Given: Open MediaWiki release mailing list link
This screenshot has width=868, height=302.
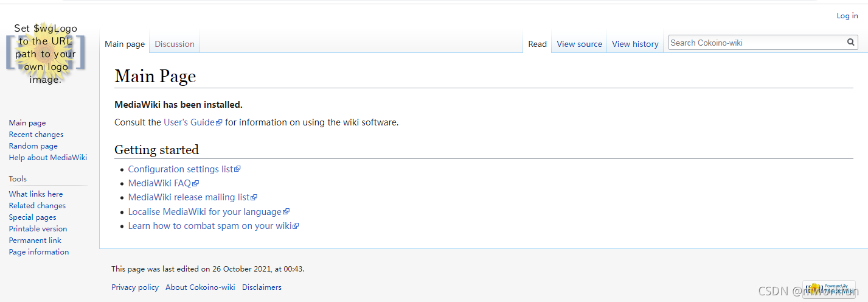Looking at the screenshot, I should [x=193, y=197].
